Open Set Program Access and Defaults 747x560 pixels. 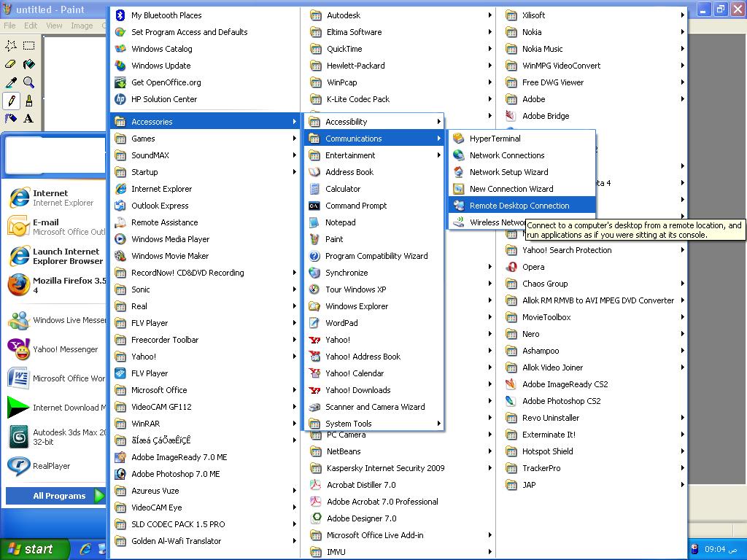coord(205,32)
